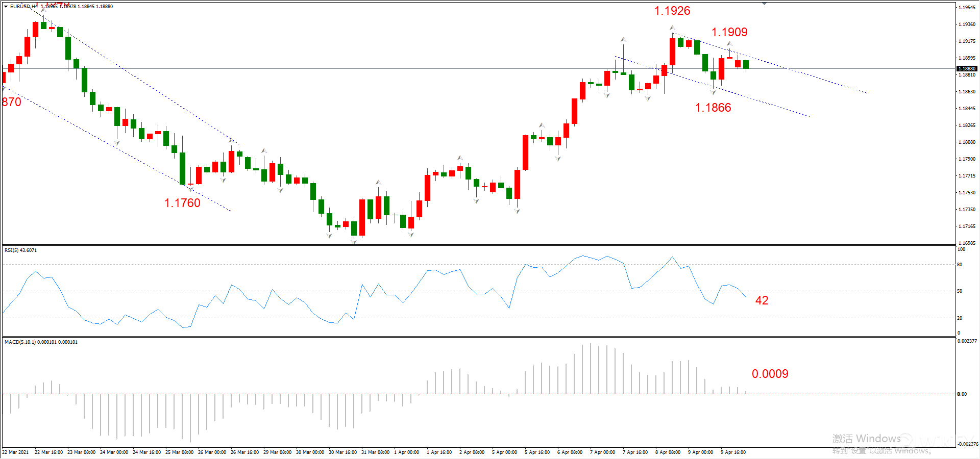
Task: Click the 1.1926 red price text label
Action: point(672,11)
